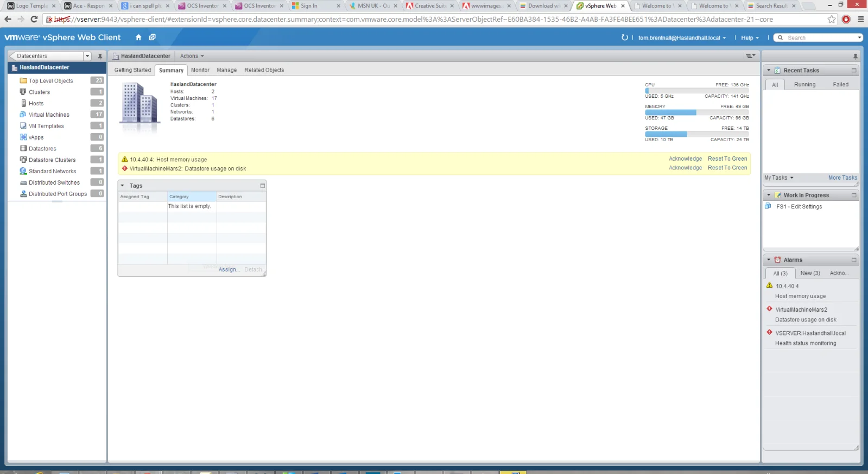Expand the user account dropdown

(682, 38)
